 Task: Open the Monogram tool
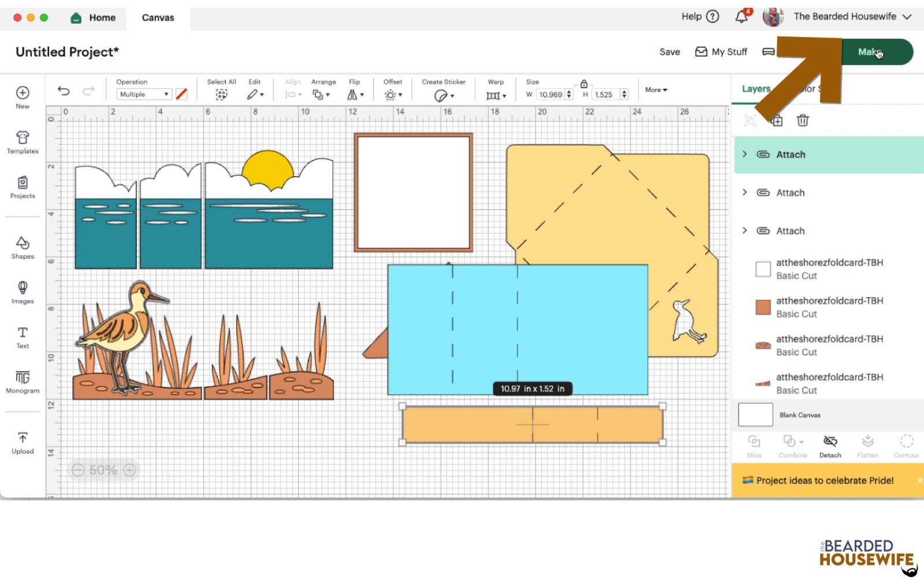pos(23,382)
